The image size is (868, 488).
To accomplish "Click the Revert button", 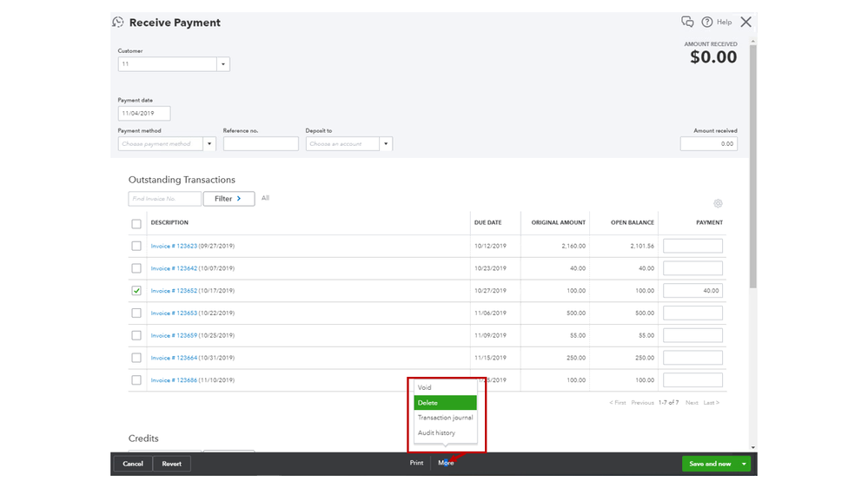I will [x=172, y=464].
